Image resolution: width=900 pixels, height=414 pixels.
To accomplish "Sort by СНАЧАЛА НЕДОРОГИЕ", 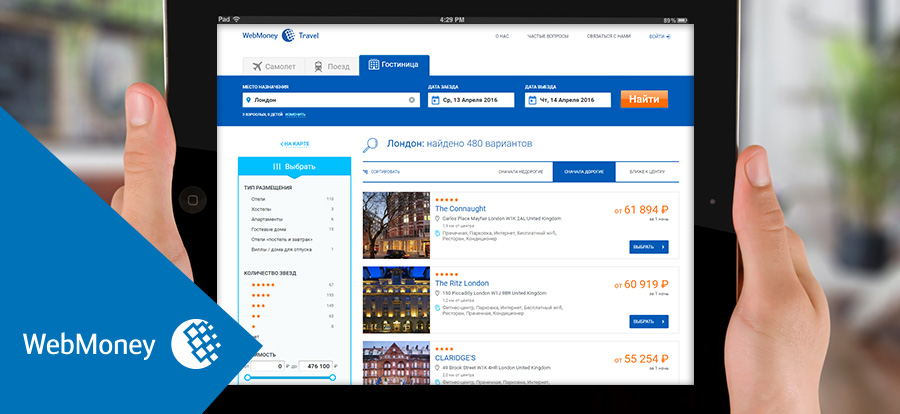I will [521, 172].
